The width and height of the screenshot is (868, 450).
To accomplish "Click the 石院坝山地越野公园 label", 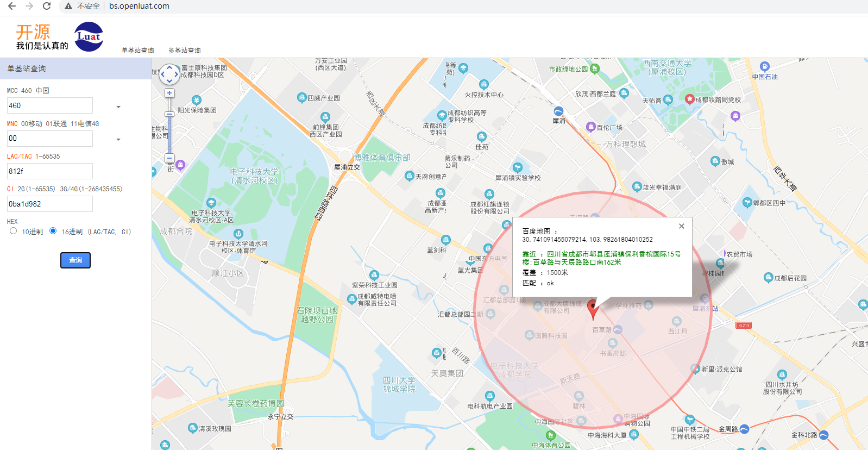I will pos(317,315).
